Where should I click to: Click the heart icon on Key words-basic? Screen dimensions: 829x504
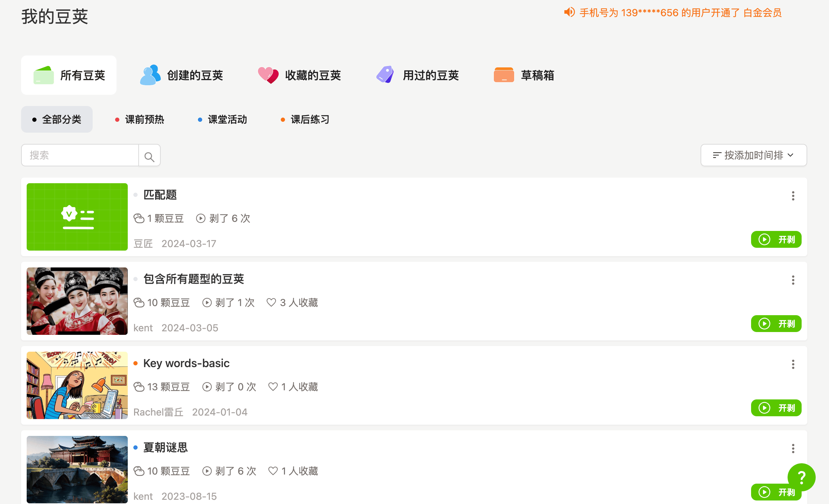[273, 387]
